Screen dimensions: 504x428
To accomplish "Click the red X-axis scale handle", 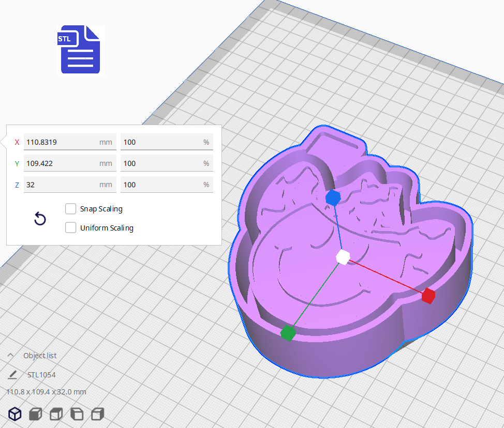I will [427, 296].
